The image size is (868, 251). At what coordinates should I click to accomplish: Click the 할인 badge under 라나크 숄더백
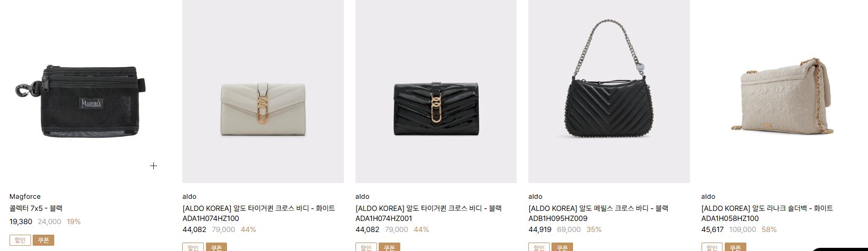point(712,247)
